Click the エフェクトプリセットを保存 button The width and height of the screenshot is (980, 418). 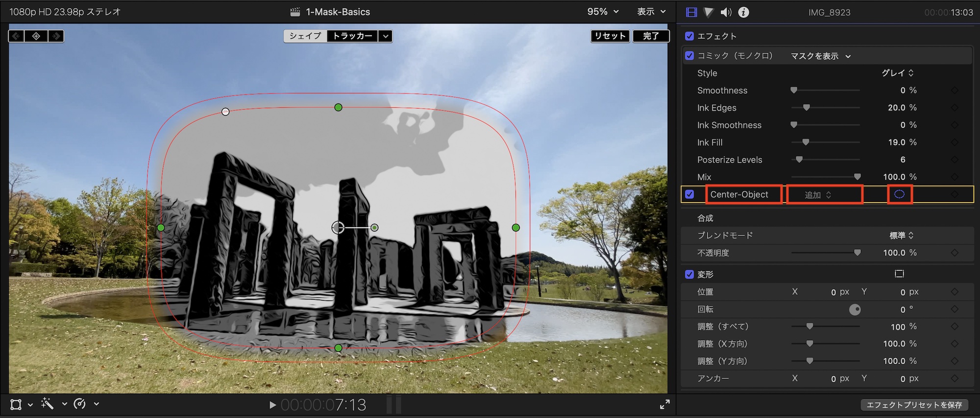click(x=914, y=405)
